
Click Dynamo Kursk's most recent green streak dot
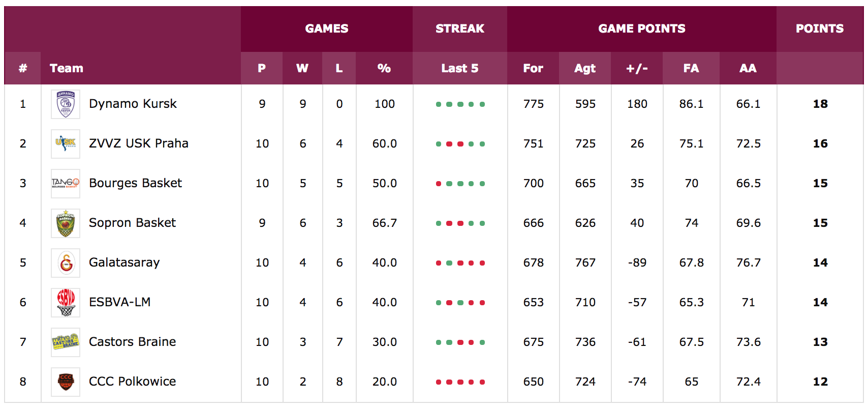tap(482, 104)
